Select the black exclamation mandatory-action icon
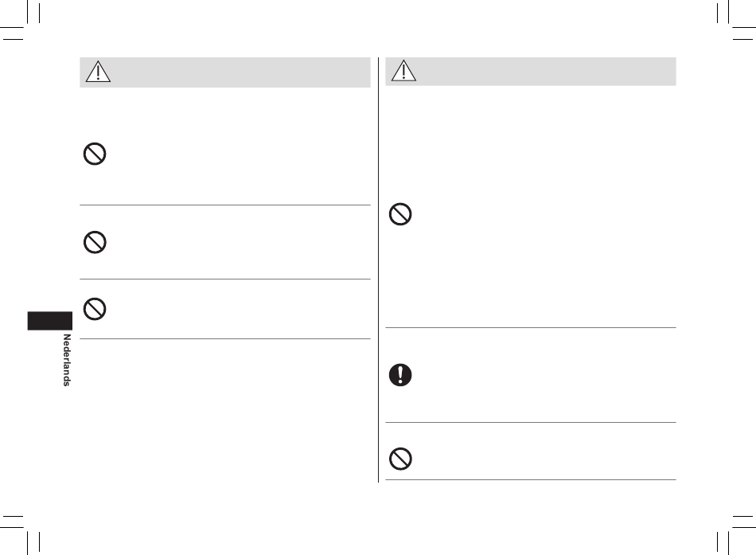 pyautogui.click(x=400, y=375)
